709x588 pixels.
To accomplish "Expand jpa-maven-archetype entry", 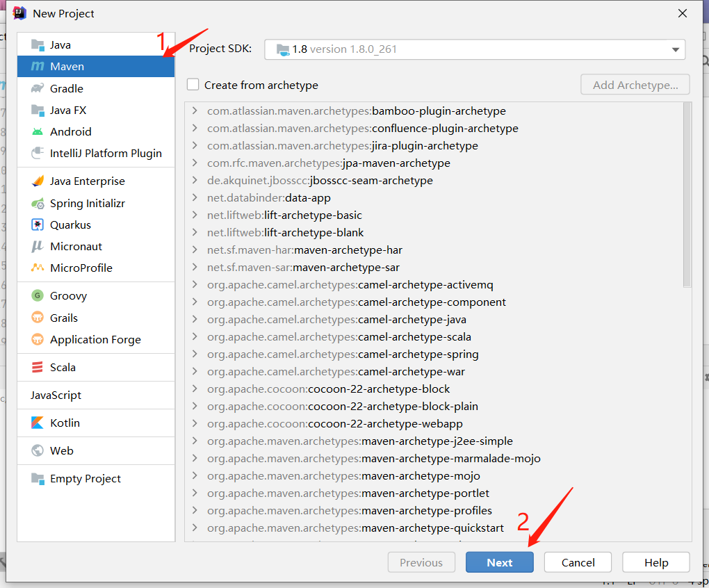I will (195, 163).
